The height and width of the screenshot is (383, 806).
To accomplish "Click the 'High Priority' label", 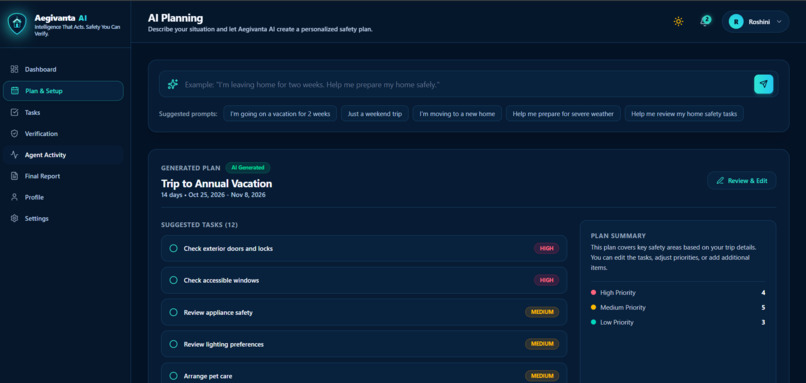I will (618, 293).
